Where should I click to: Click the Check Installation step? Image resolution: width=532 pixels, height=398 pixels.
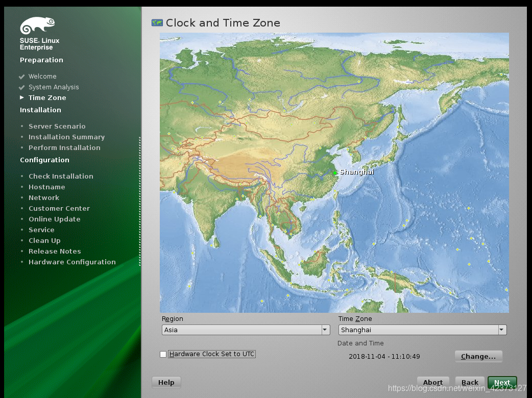pyautogui.click(x=61, y=176)
